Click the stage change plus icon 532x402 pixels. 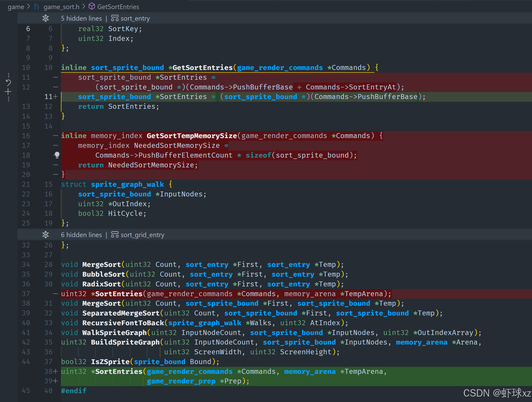(8, 92)
